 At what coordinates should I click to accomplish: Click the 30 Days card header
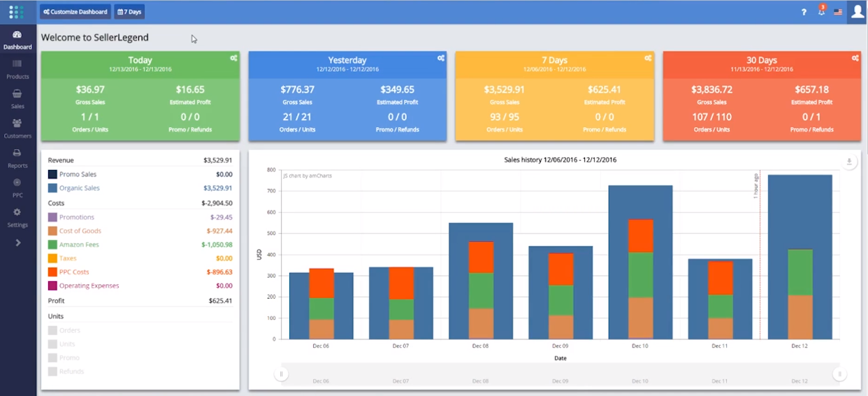(x=762, y=64)
